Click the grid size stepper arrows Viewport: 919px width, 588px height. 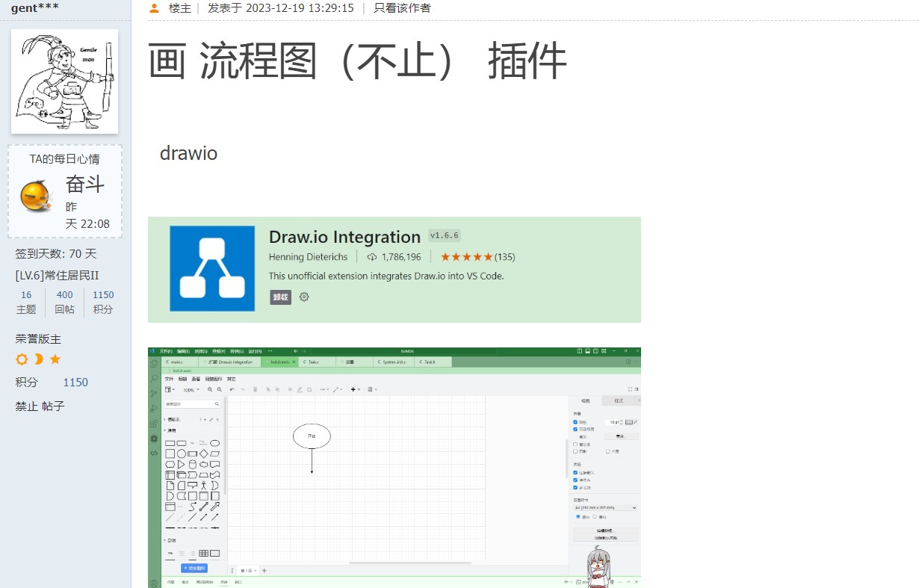coord(622,422)
